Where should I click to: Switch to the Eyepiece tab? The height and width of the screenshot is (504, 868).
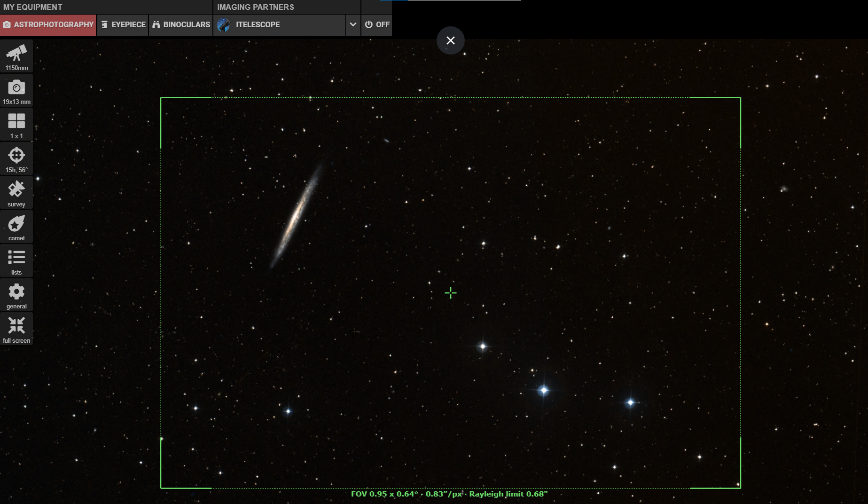(x=123, y=25)
